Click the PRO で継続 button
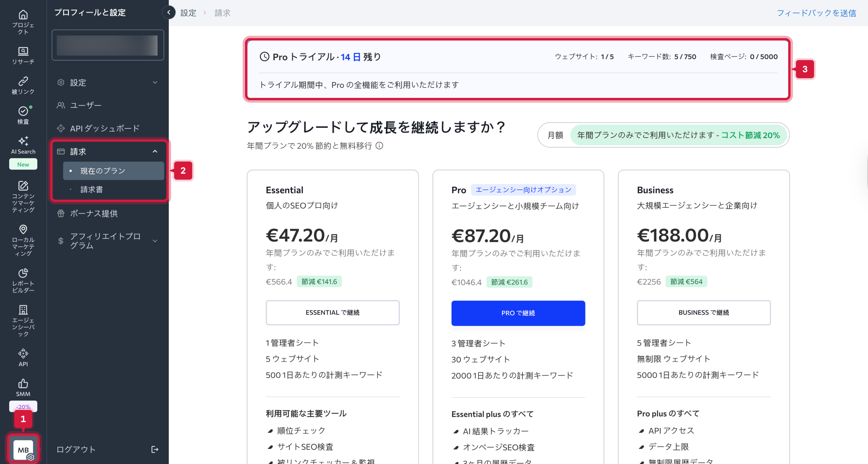The image size is (868, 464). [x=518, y=313]
